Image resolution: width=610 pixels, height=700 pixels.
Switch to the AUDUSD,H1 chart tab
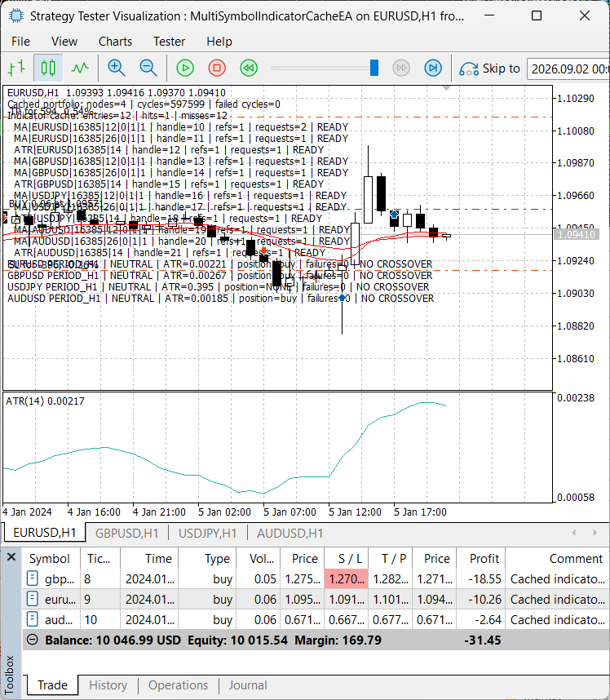(290, 533)
